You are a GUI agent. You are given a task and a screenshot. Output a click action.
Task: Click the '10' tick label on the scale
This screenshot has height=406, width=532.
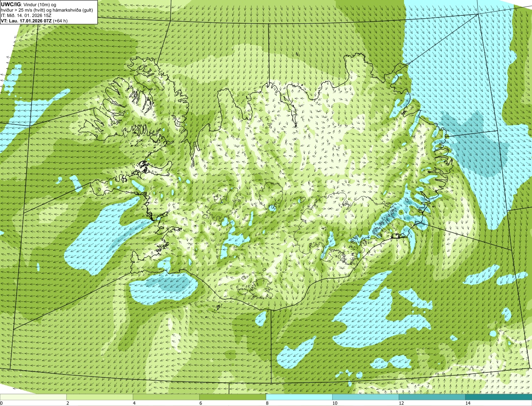[335, 403]
